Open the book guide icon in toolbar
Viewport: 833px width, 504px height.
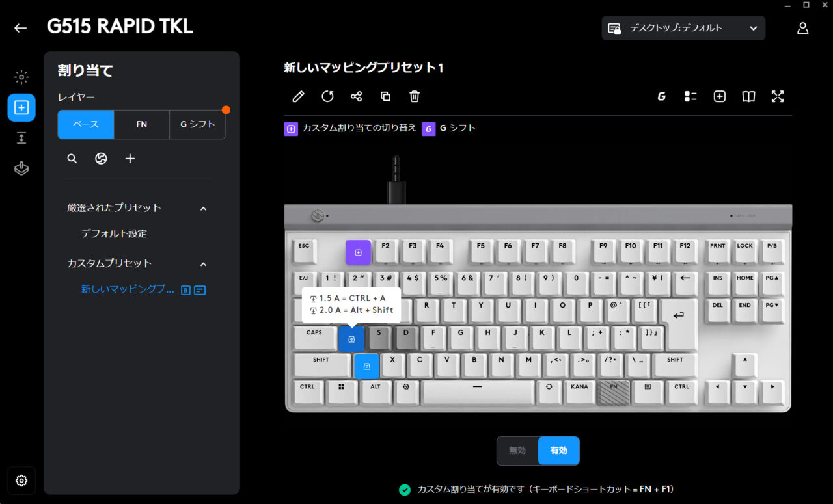coord(748,96)
